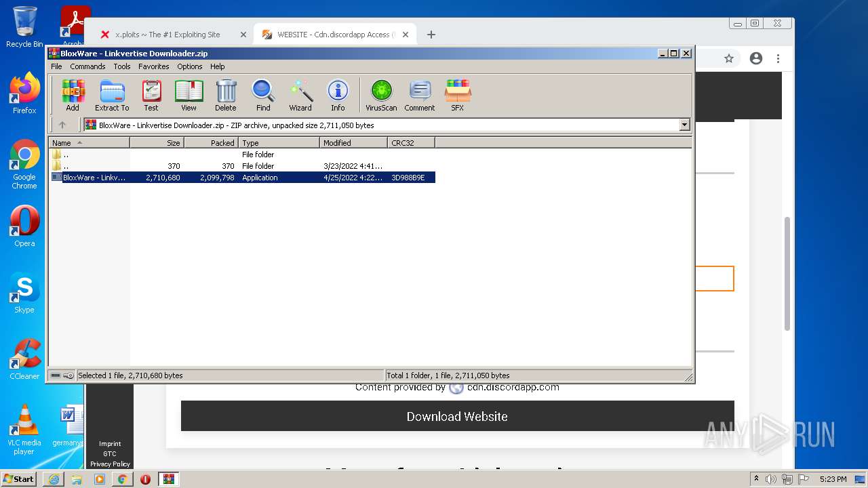Screen dimensions: 868x488
Task: Run VirusScan from the toolbar
Action: [381, 95]
